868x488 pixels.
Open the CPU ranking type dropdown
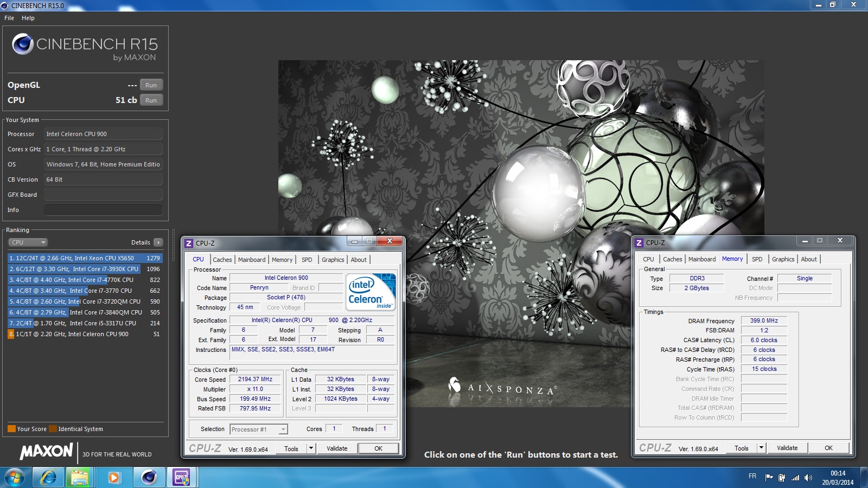(x=28, y=242)
